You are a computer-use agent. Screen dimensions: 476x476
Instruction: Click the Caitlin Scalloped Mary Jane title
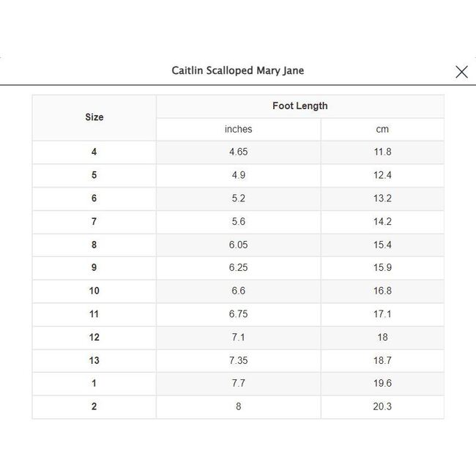tap(237, 71)
